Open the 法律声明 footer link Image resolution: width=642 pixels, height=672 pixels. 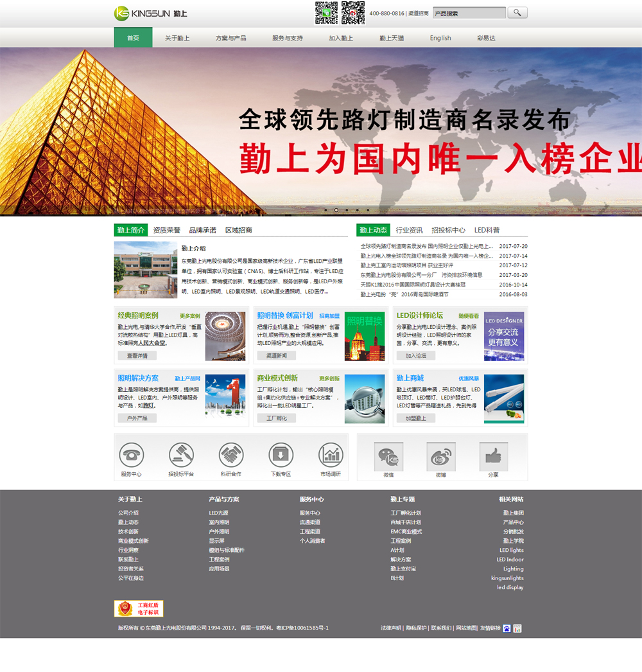tap(390, 628)
